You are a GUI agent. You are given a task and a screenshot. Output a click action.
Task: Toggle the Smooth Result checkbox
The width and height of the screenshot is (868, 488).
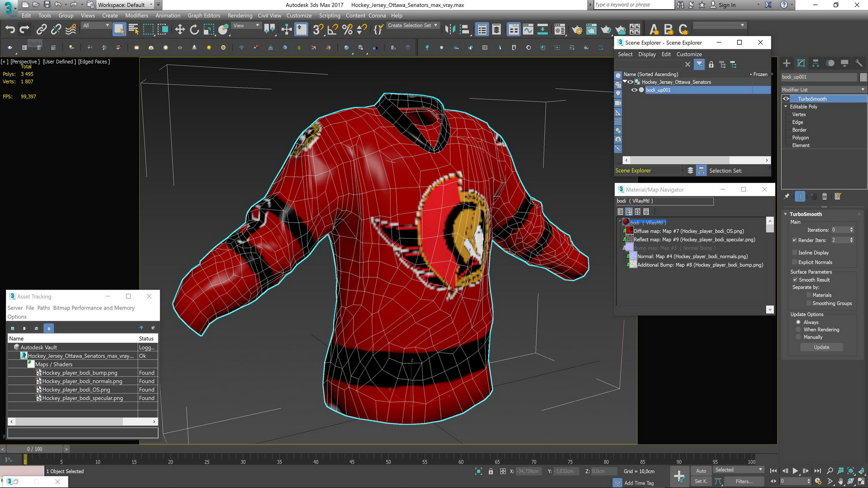(795, 280)
